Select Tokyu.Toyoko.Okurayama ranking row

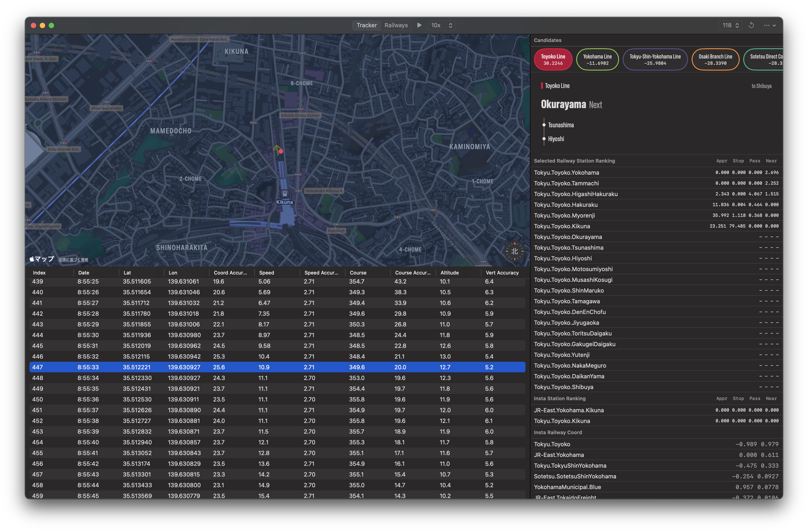click(656, 237)
